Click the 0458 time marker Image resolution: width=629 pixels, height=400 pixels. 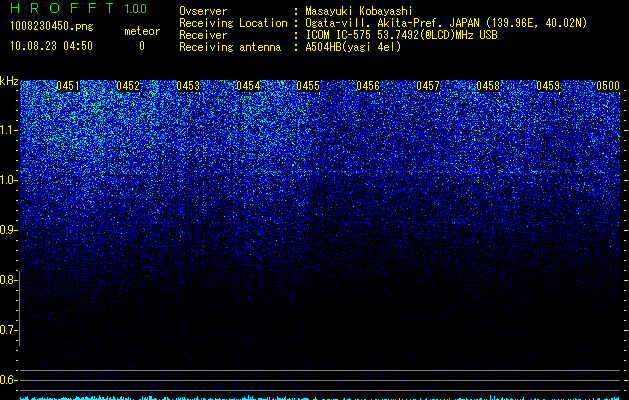pyautogui.click(x=488, y=86)
